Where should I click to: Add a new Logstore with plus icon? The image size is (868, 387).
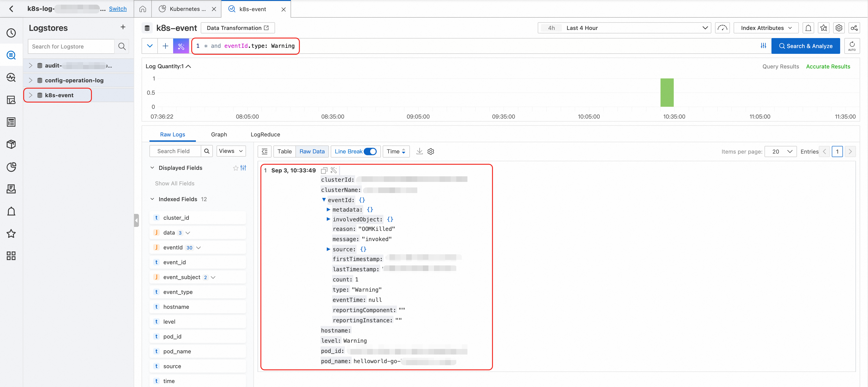pos(123,27)
